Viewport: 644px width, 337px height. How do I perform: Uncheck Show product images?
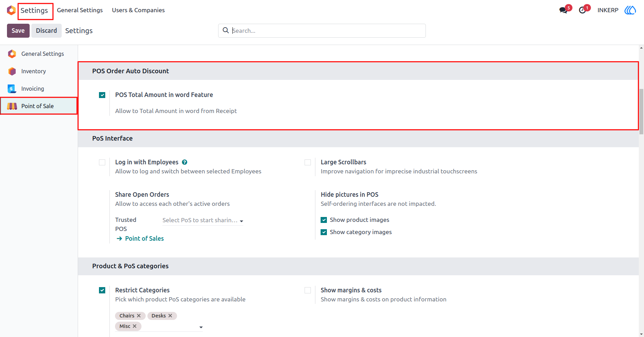(324, 220)
